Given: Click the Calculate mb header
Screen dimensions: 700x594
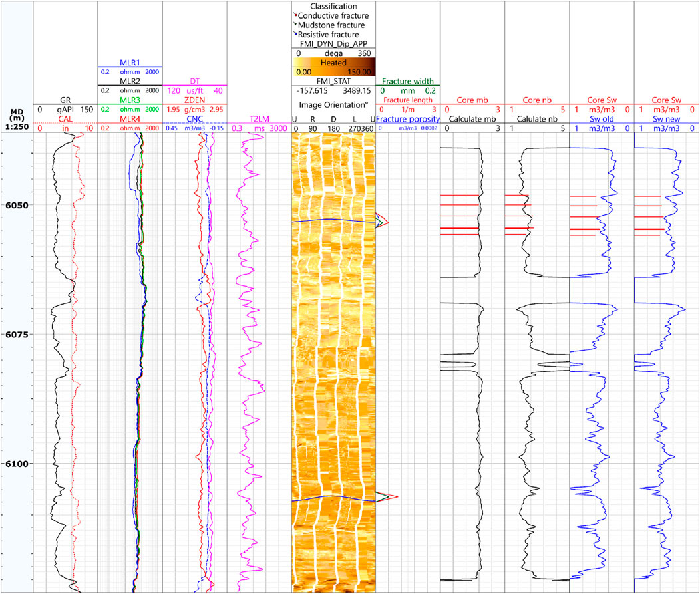Looking at the screenshot, I should click(x=472, y=119).
